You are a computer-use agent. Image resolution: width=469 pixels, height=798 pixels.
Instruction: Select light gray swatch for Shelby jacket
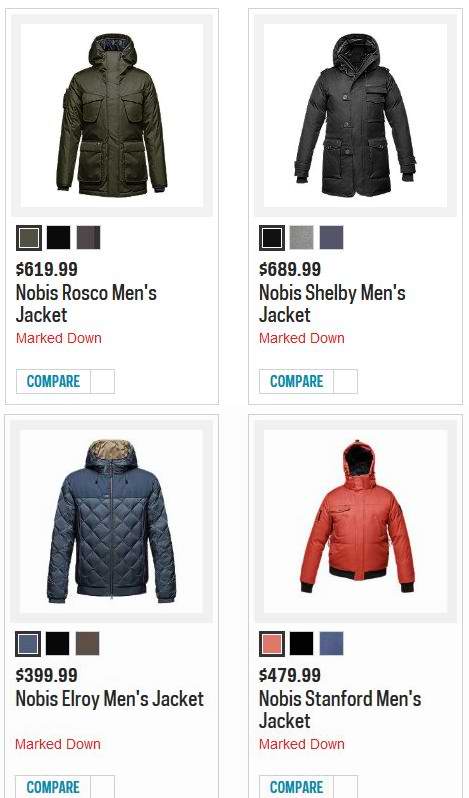pyautogui.click(x=302, y=238)
